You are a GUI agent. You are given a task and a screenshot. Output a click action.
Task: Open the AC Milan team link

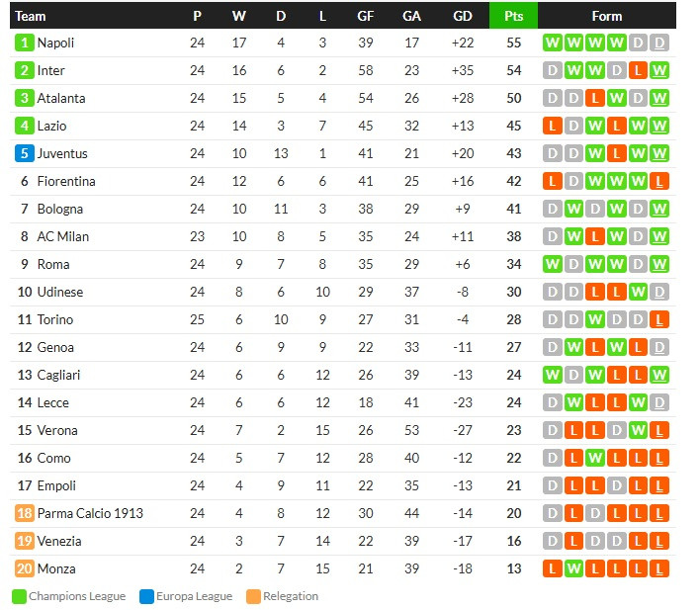tap(63, 236)
